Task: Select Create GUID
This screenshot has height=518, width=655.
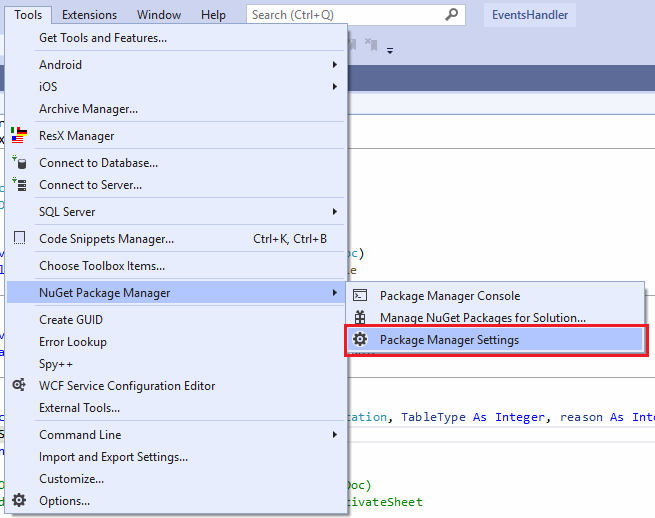Action: [176, 320]
